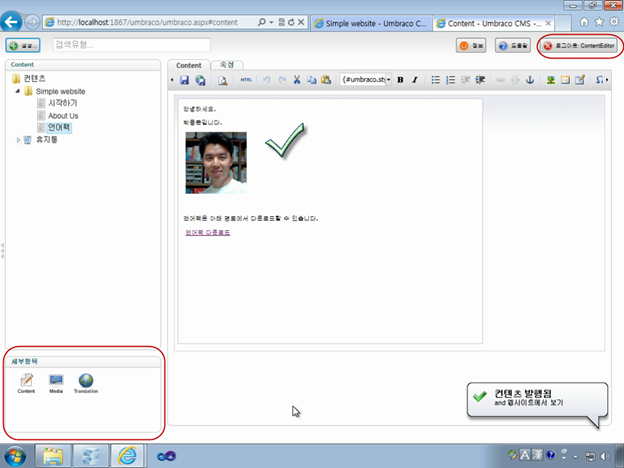Click the Windows Start orb
The width and height of the screenshot is (624, 468).
15,456
